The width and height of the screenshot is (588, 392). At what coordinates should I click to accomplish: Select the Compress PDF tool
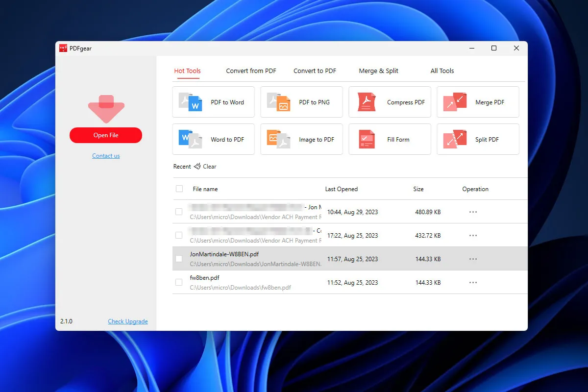tap(390, 102)
